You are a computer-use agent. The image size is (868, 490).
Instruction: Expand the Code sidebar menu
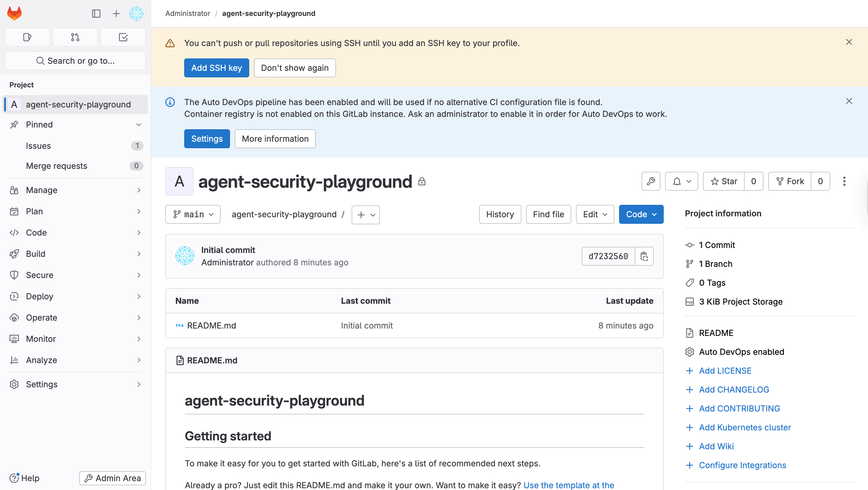coord(75,233)
